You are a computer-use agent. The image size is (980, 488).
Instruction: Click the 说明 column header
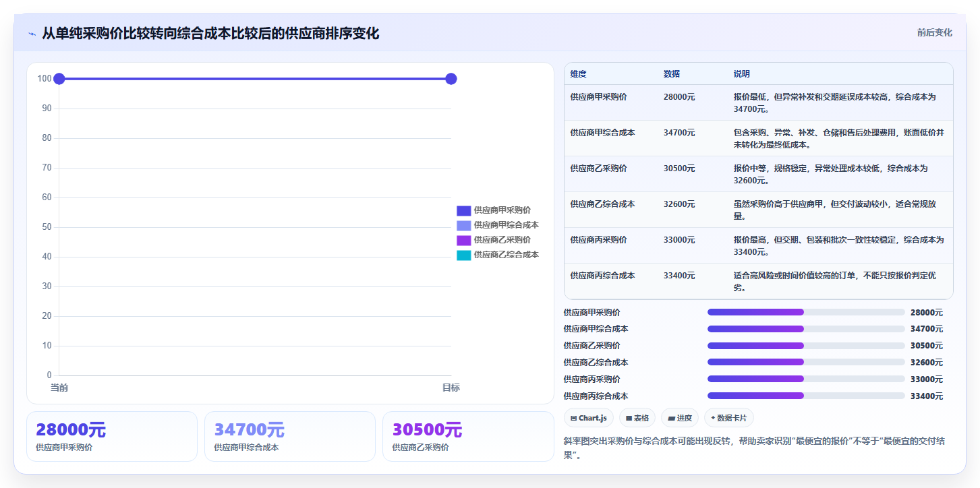coord(742,74)
